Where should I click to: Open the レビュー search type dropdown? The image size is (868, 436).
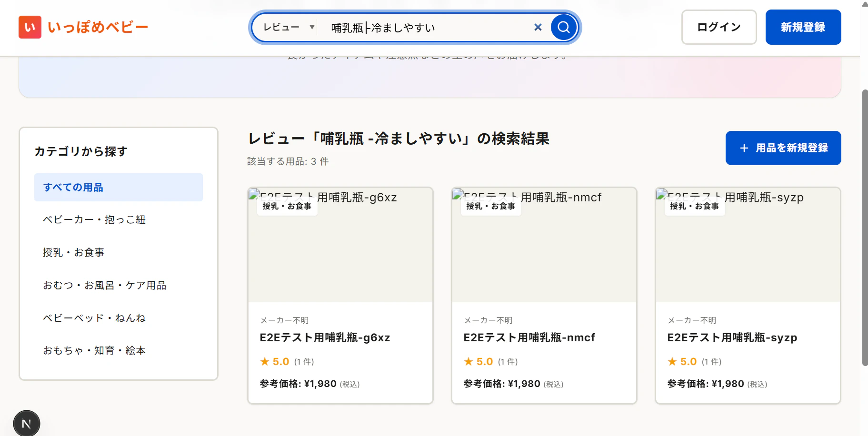289,27
